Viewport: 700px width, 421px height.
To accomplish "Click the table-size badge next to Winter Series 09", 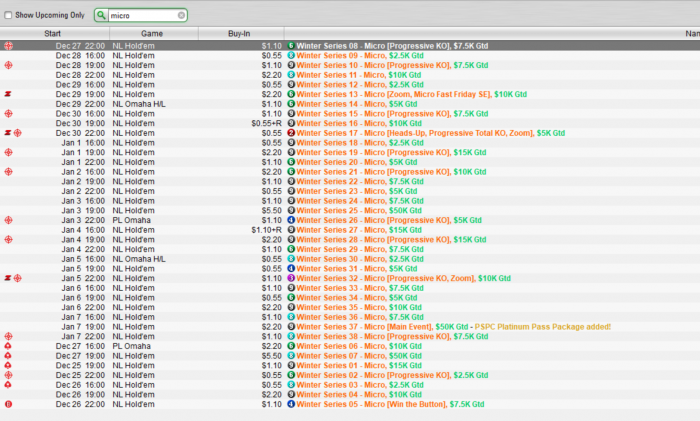I will pyautogui.click(x=291, y=55).
